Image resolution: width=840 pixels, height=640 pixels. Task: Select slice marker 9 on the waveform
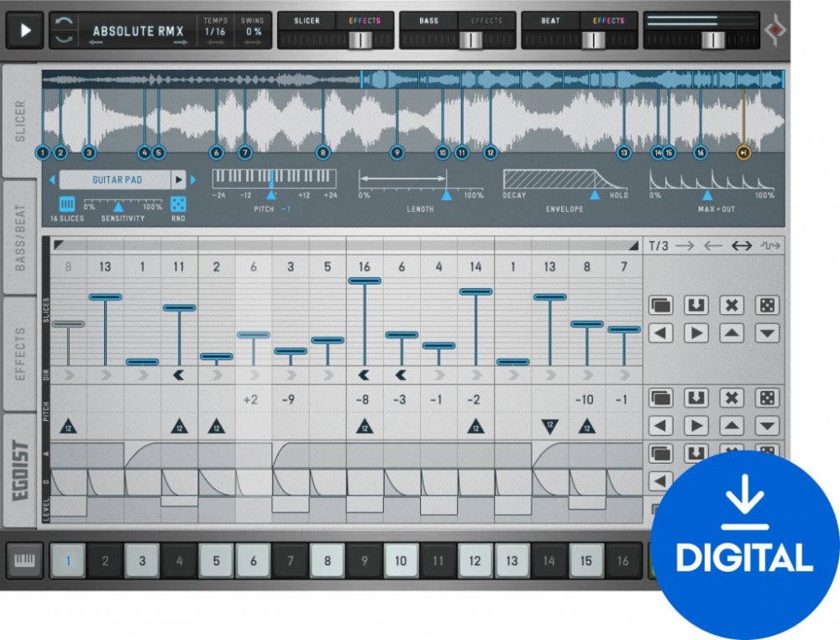coord(396,153)
